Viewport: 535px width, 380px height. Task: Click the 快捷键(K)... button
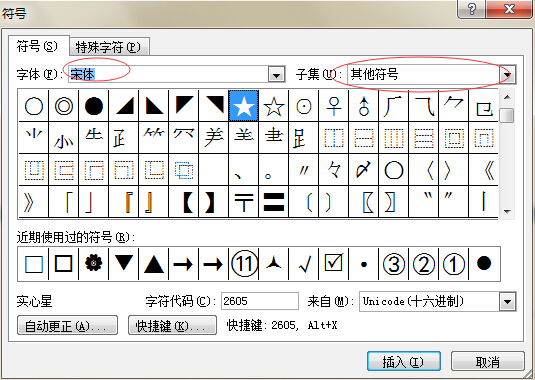[172, 325]
